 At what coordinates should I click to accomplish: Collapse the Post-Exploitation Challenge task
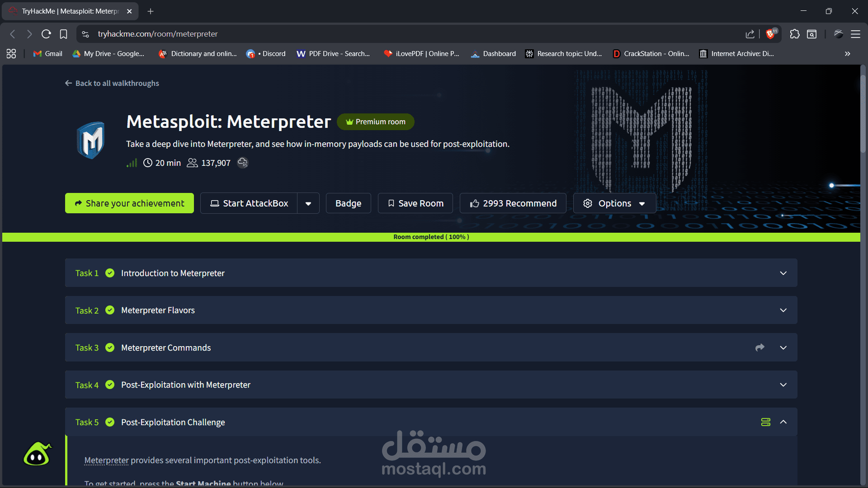tap(783, 422)
